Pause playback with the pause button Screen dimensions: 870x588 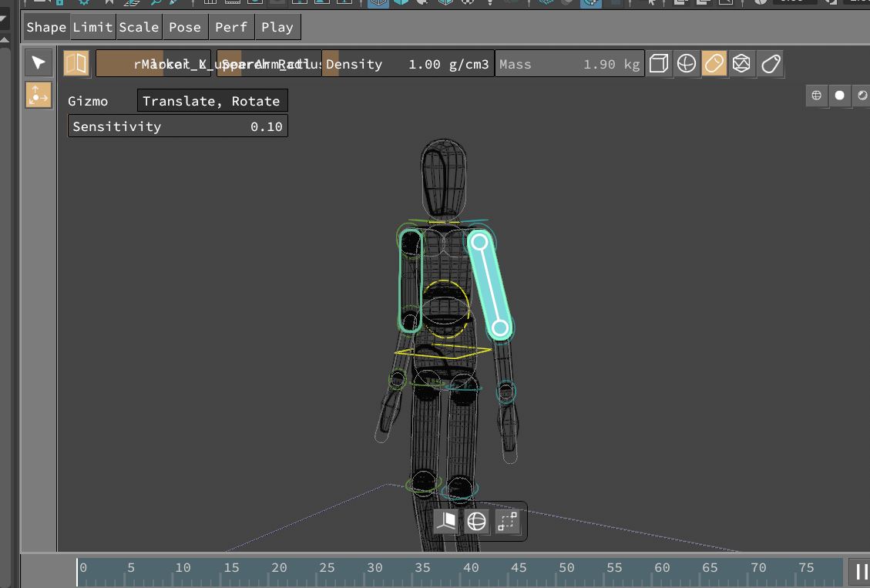coord(861,572)
